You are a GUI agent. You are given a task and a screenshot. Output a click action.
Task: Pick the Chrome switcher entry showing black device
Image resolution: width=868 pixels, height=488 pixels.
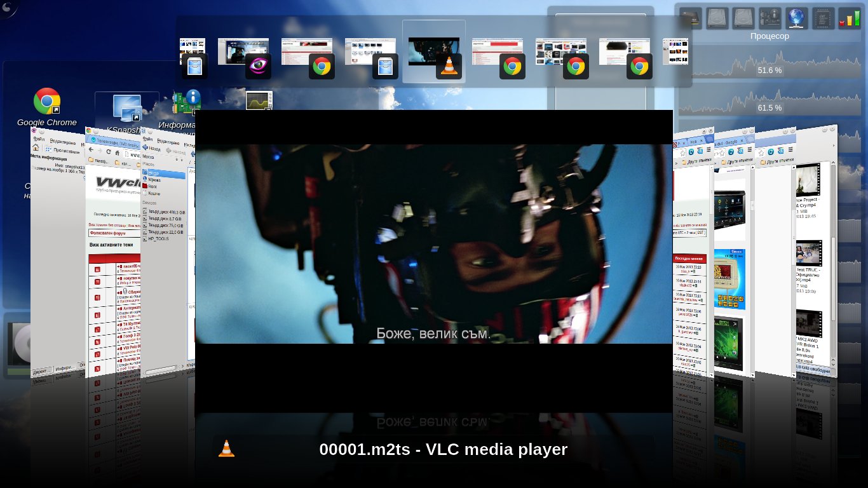(625, 53)
